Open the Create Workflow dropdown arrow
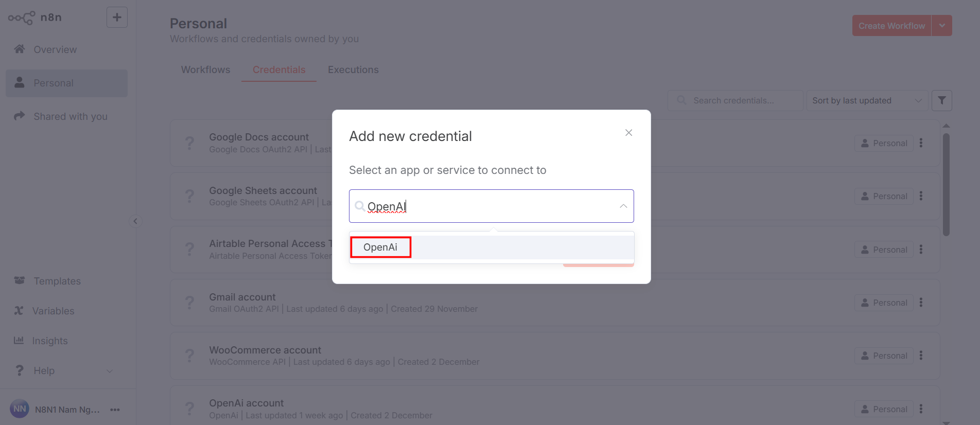This screenshot has width=980, height=425. pyautogui.click(x=943, y=25)
